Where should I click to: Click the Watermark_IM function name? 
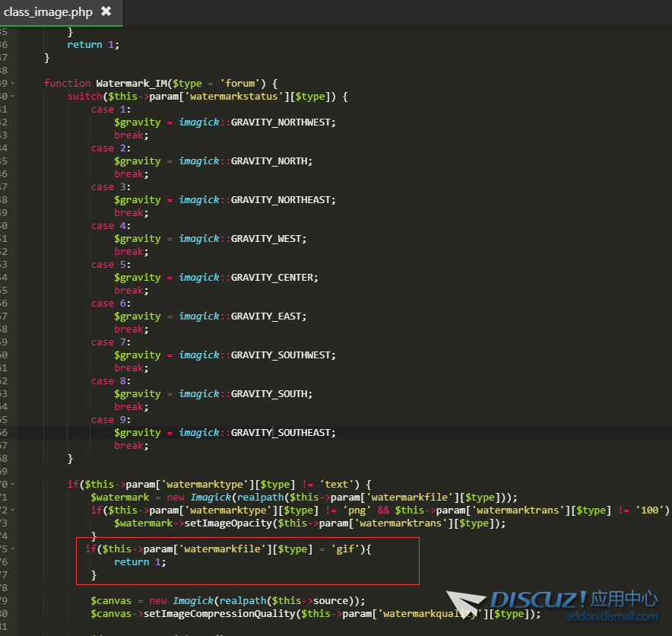132,83
